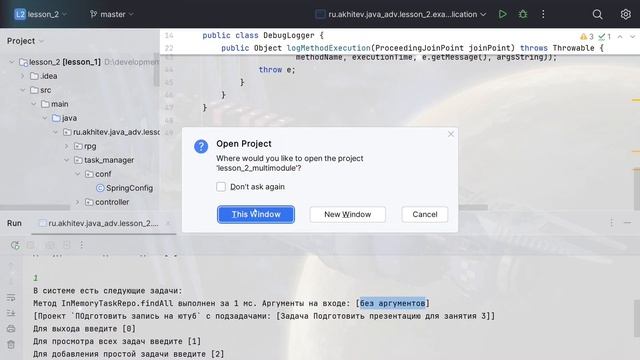Check "Don't ask again" checkbox
This screenshot has width=640, height=360.
pos(221,187)
